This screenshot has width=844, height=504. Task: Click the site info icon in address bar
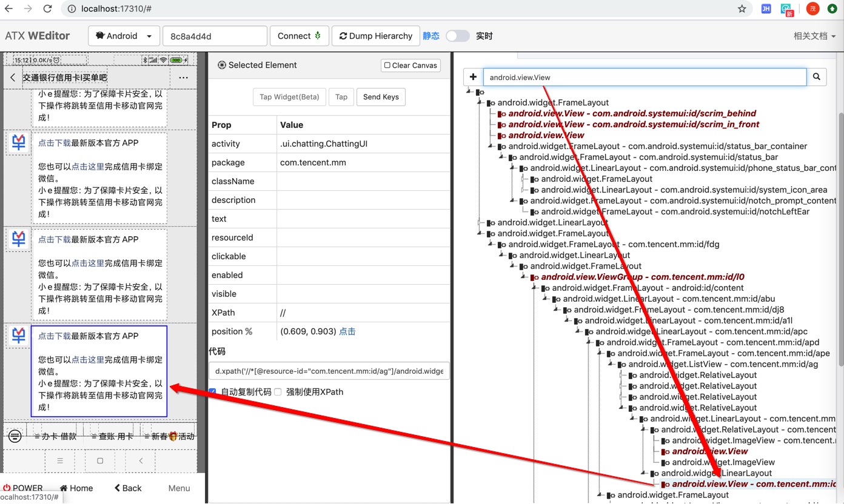[x=71, y=8]
